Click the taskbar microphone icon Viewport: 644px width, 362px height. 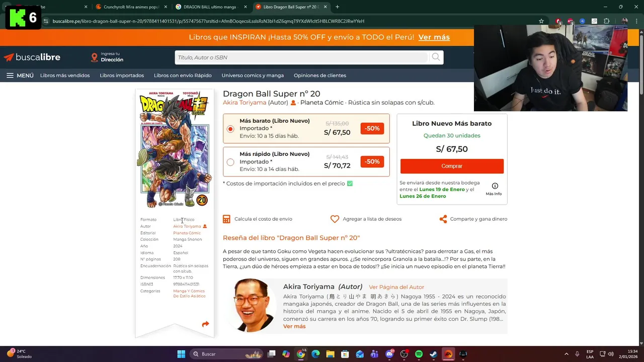tap(577, 354)
